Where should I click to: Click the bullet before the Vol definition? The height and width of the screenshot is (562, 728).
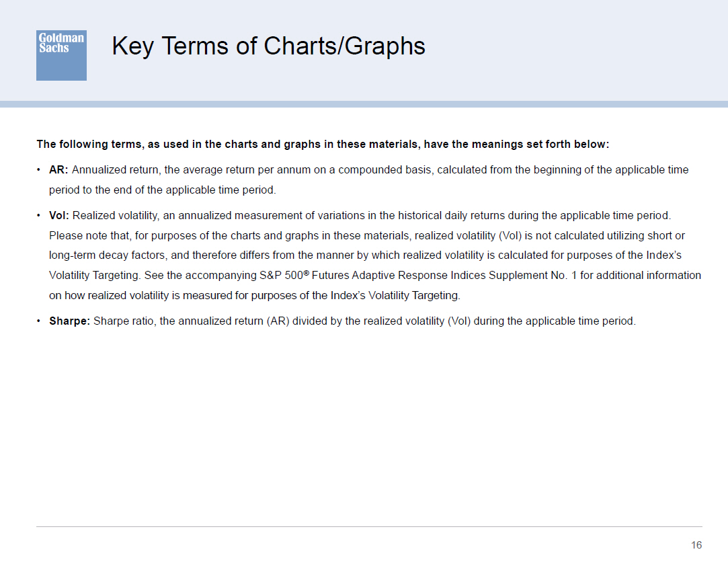click(x=38, y=216)
